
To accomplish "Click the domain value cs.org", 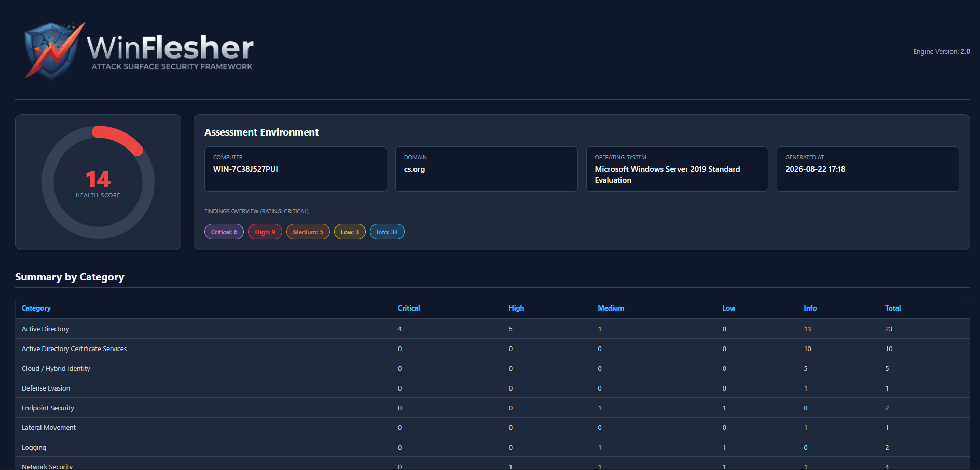I will coord(415,169).
